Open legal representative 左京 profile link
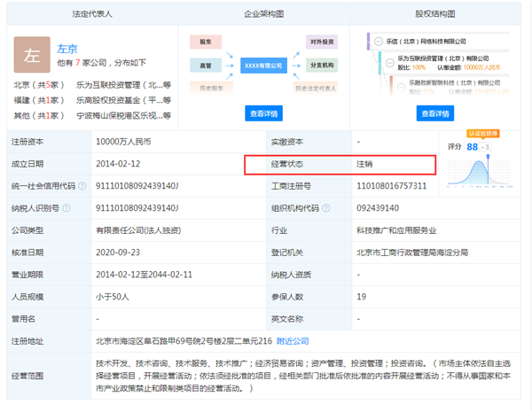Viewport: 532px width, 412px height. (x=67, y=49)
